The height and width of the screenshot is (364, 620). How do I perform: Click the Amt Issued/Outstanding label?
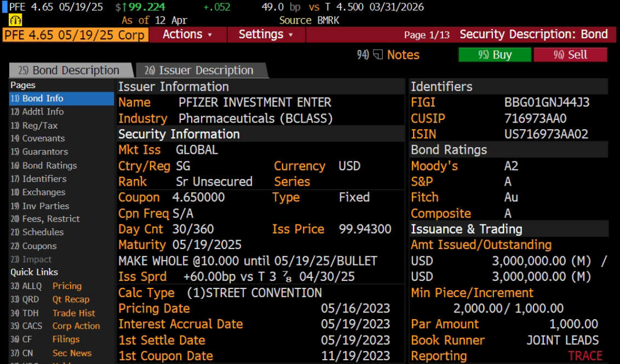coord(481,245)
